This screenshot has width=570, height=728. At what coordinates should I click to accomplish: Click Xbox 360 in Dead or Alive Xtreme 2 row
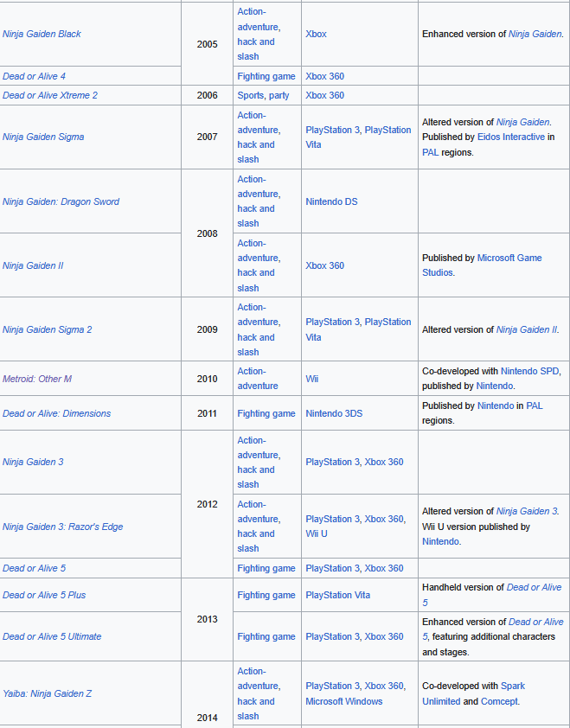pyautogui.click(x=324, y=95)
